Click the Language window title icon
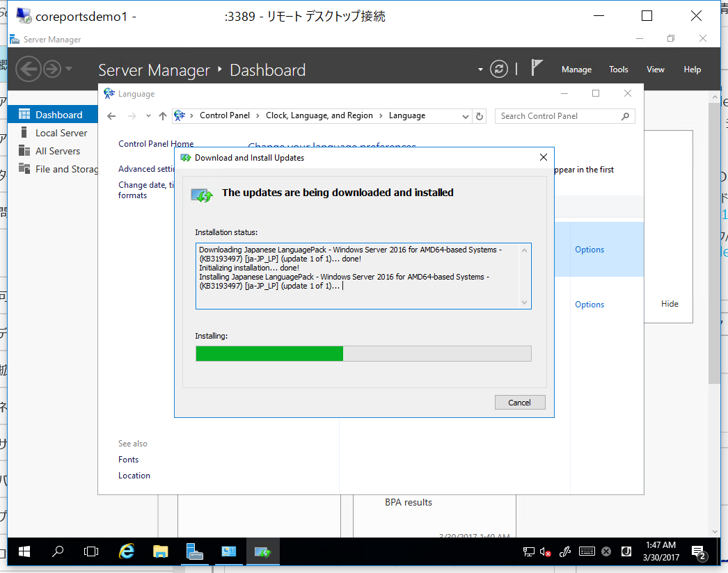 pyautogui.click(x=109, y=93)
